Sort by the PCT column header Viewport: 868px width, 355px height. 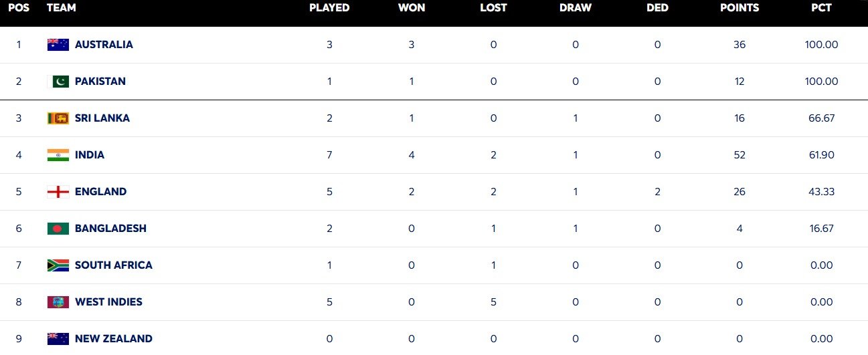click(821, 8)
